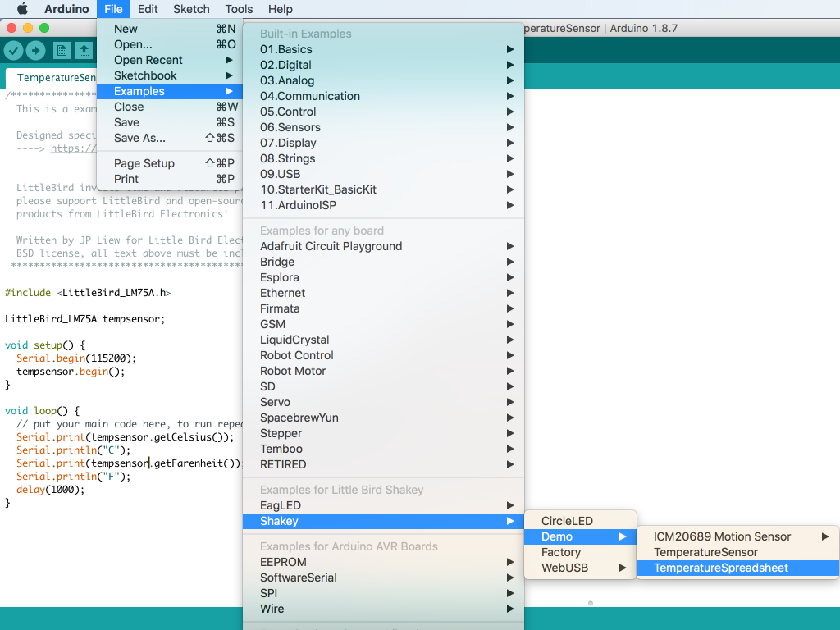Open the TemperatureSensor demo sketch
Image resolution: width=840 pixels, height=630 pixels.
click(x=737, y=552)
